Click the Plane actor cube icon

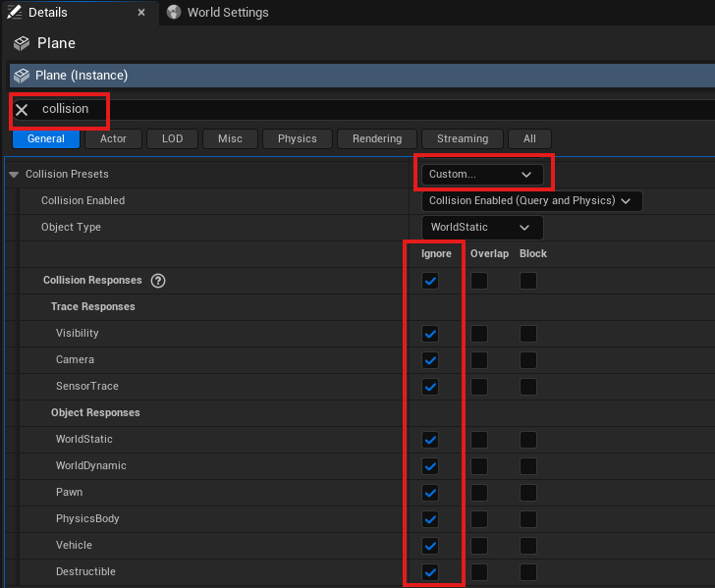pyautogui.click(x=21, y=43)
